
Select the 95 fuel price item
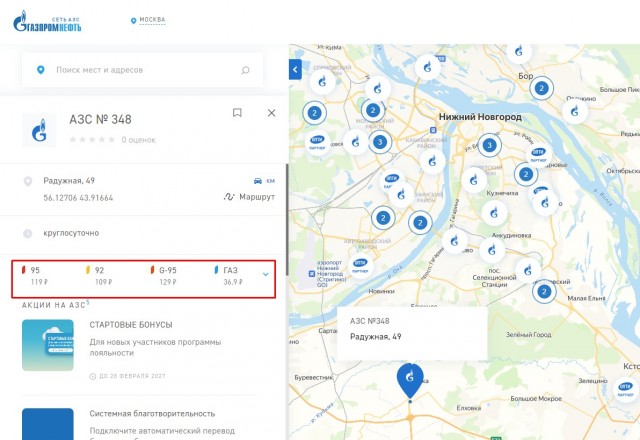coord(35,276)
